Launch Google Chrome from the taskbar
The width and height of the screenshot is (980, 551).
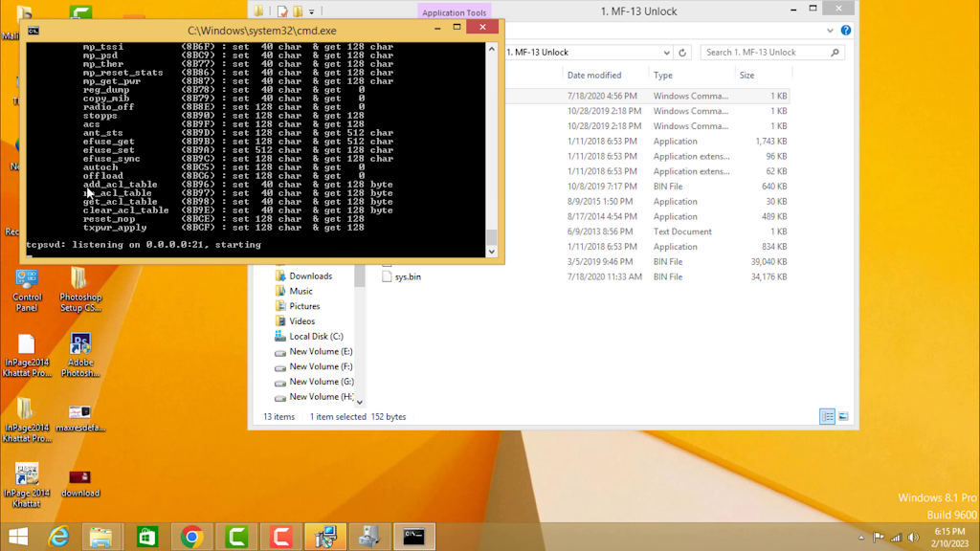click(x=191, y=537)
